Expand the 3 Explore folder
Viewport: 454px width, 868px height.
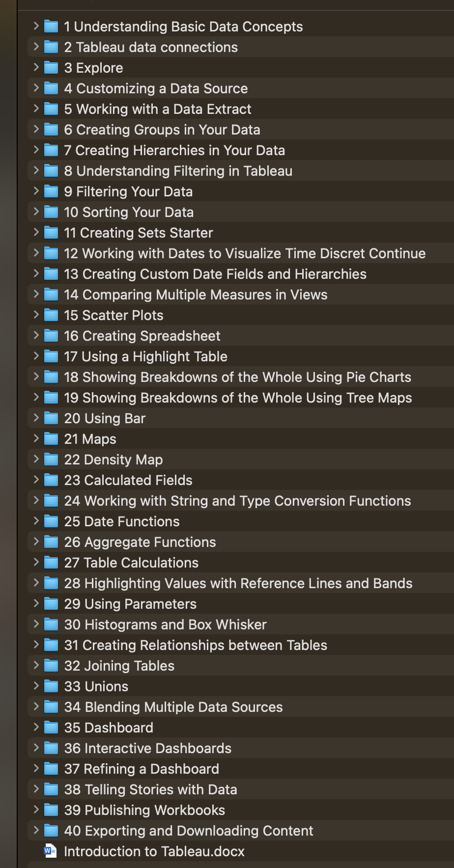(36, 68)
